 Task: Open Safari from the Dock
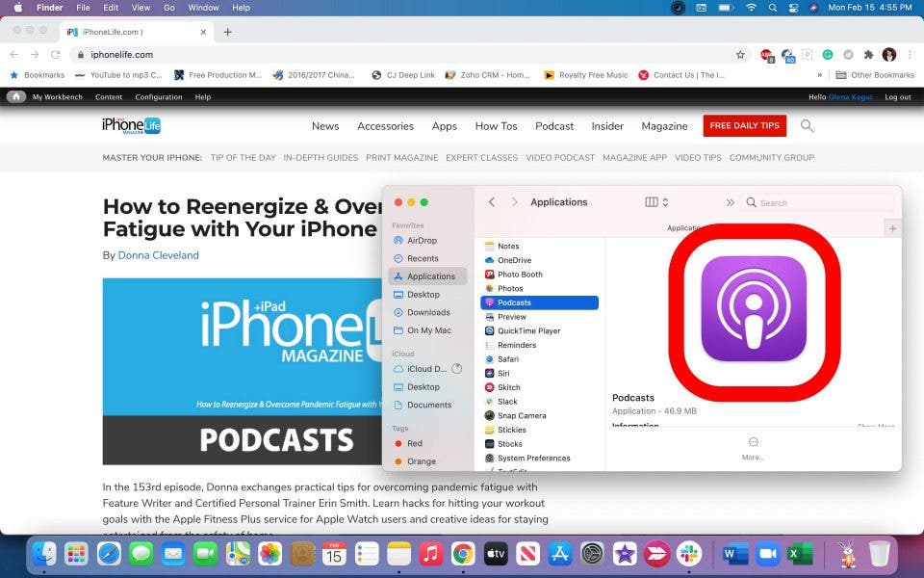pyautogui.click(x=109, y=554)
